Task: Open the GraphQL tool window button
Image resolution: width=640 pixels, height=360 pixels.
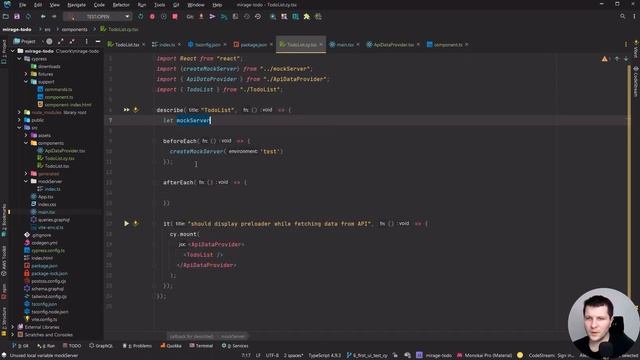Action: coord(101,346)
